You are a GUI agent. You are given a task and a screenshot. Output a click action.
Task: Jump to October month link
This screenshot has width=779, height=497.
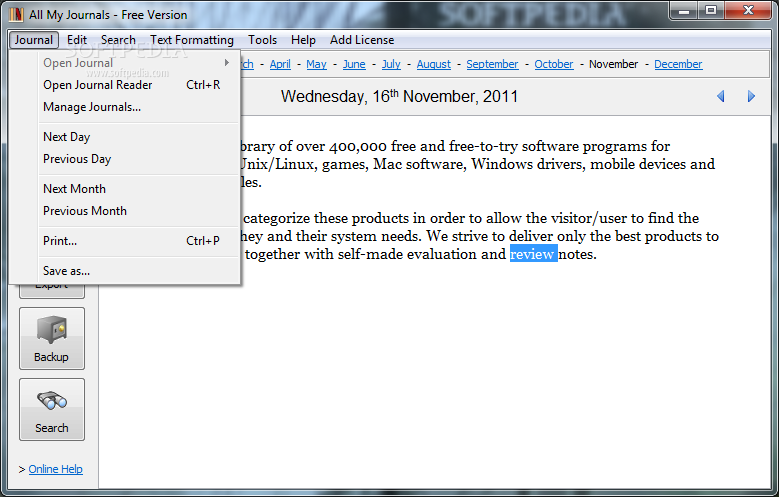click(x=554, y=64)
